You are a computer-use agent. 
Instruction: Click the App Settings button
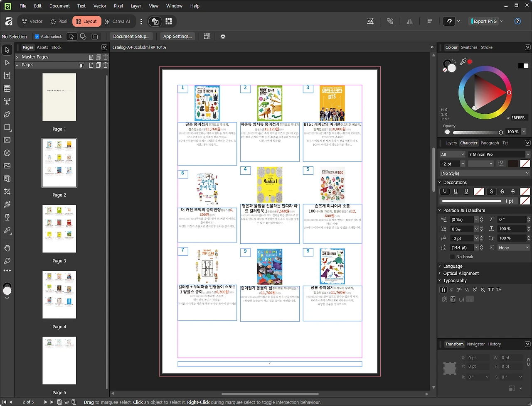tap(177, 37)
